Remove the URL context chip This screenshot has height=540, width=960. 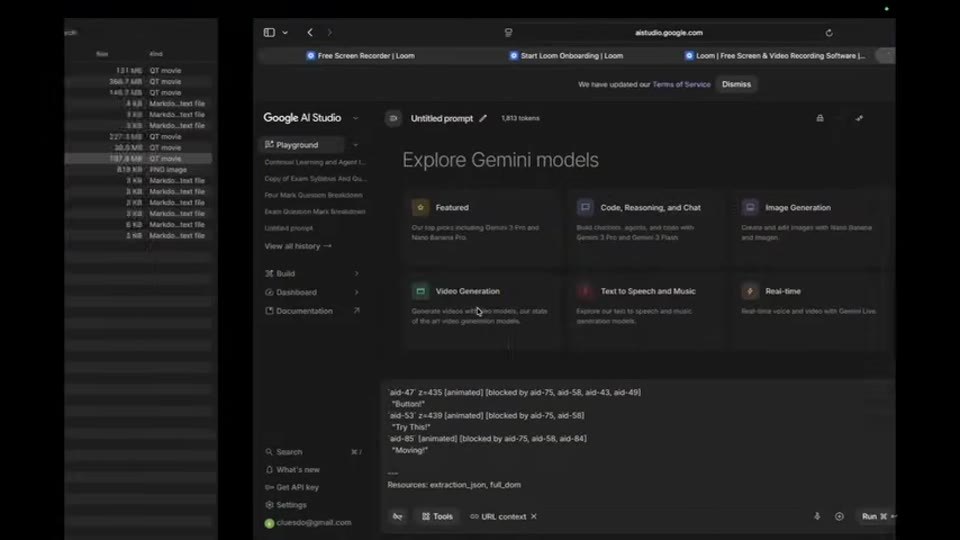click(x=534, y=516)
